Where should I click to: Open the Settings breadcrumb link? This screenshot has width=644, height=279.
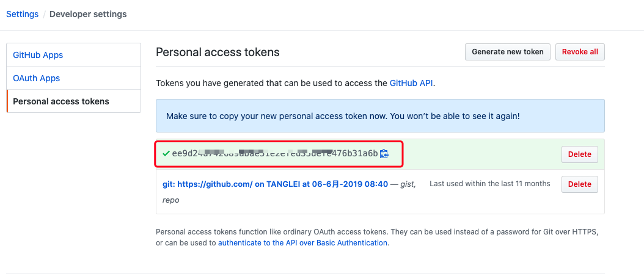tap(22, 14)
